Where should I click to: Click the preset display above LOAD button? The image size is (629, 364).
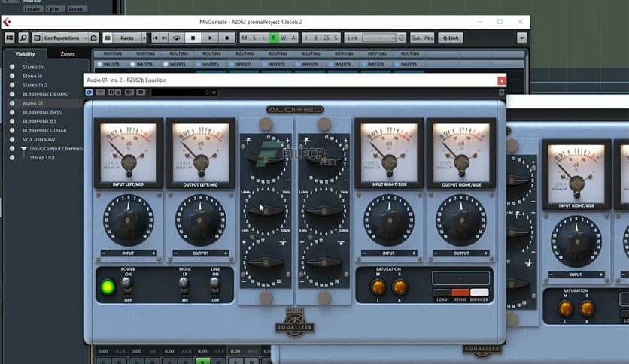click(x=461, y=278)
